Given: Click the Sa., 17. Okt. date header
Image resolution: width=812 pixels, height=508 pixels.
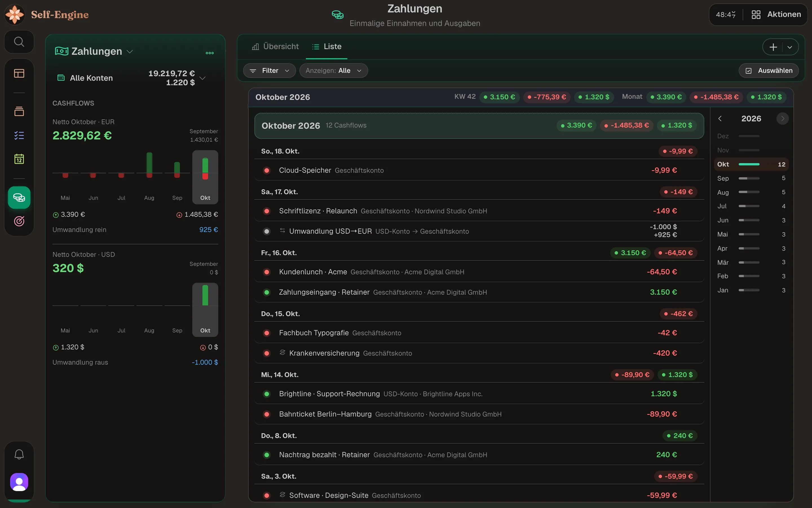Looking at the screenshot, I should point(279,192).
